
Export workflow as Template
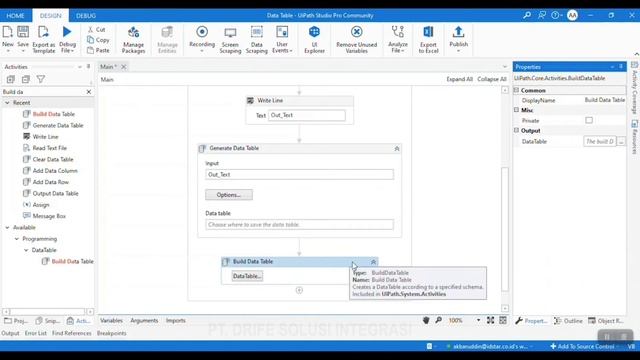(x=44, y=39)
